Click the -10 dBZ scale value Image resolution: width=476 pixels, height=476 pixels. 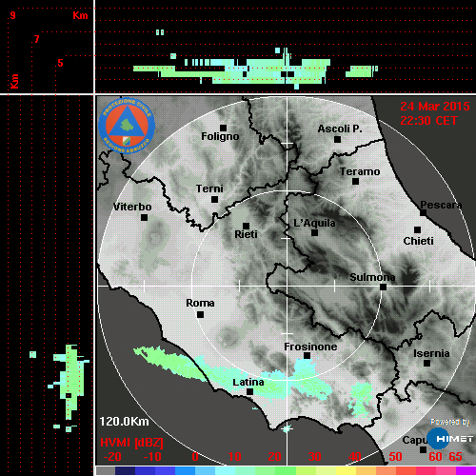[x=152, y=457]
